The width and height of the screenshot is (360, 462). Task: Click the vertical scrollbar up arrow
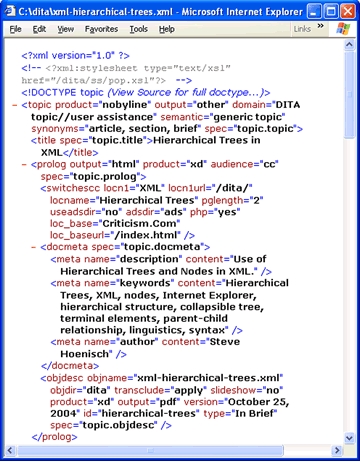349,45
